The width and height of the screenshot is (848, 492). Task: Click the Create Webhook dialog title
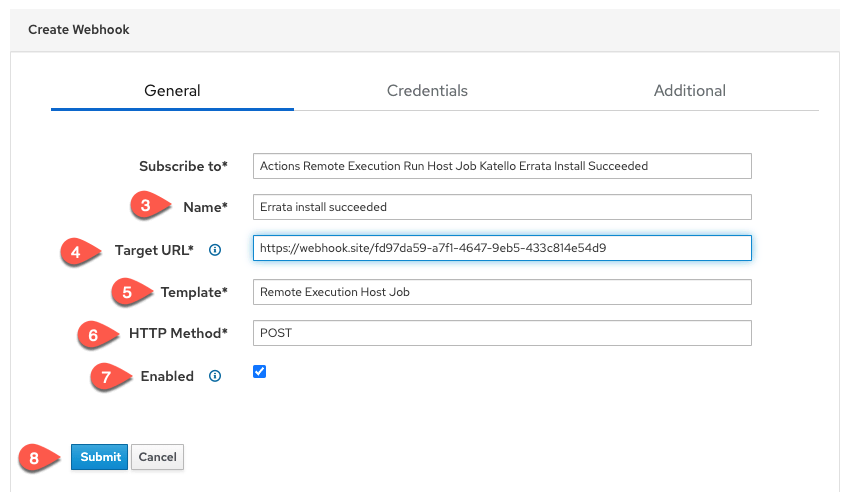[79, 30]
